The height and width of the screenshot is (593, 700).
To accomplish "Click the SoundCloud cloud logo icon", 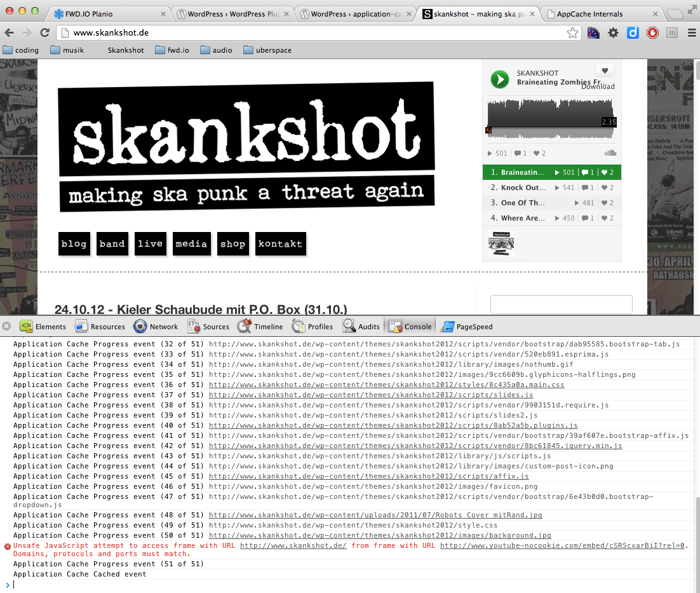I will click(x=610, y=153).
